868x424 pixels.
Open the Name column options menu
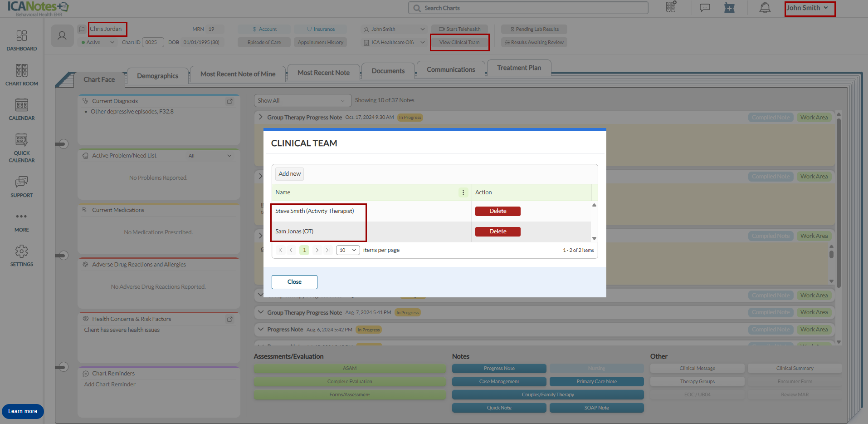pos(463,192)
